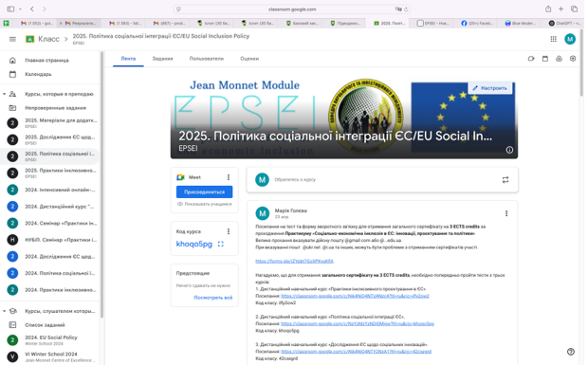This screenshot has height=365, width=588.
Task: Switch to the Лента tab
Action: click(x=128, y=59)
